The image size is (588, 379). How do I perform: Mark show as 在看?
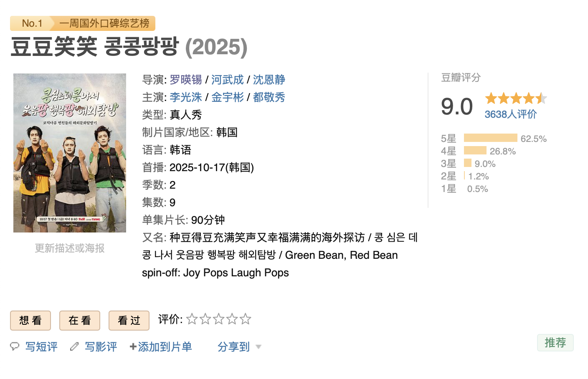[80, 321]
